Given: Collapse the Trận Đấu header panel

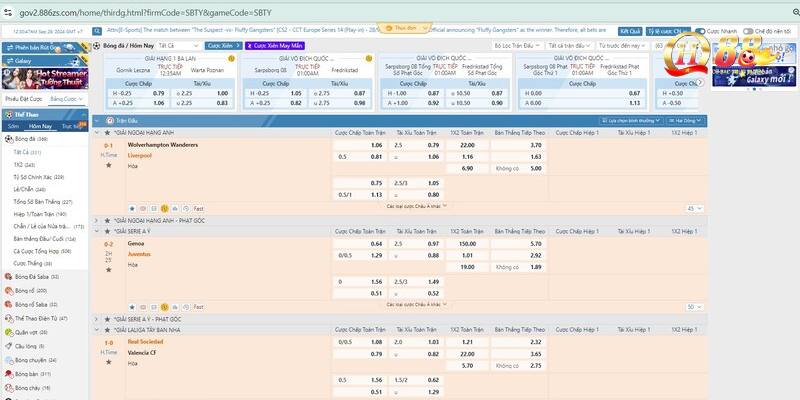Looking at the screenshot, I should pos(97,121).
